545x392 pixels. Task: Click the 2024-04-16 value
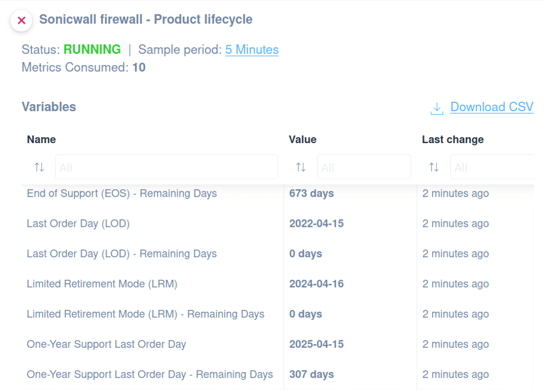coord(316,284)
